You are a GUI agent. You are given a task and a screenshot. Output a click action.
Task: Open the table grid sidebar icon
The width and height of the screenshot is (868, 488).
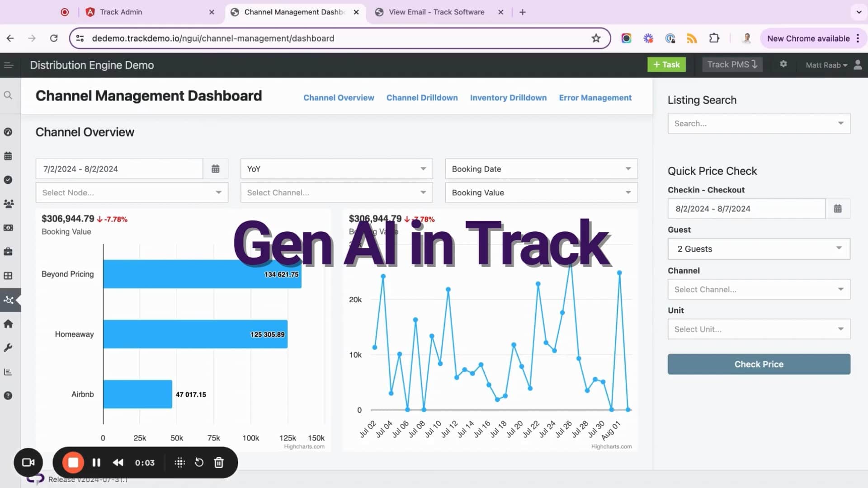point(8,276)
